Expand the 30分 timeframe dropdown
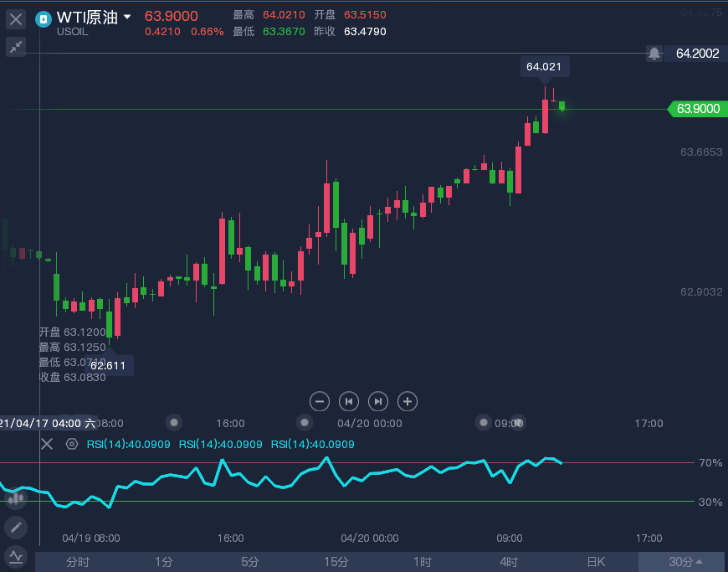 point(684,562)
